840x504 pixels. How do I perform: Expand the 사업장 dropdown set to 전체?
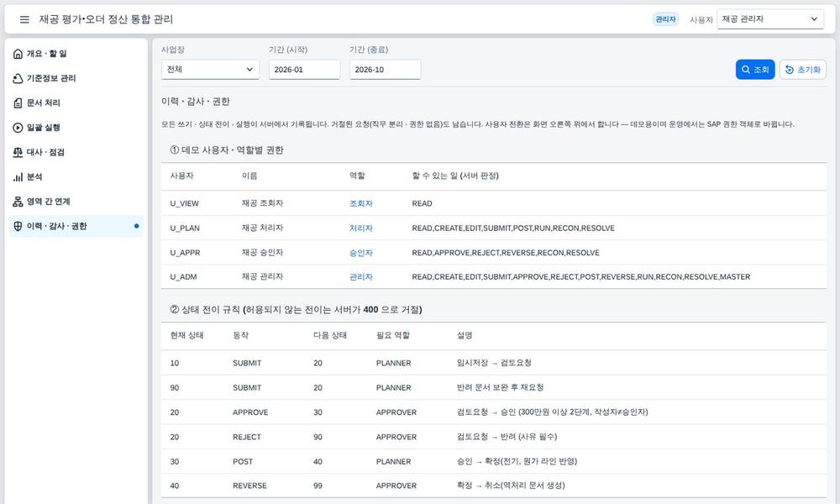(x=210, y=70)
